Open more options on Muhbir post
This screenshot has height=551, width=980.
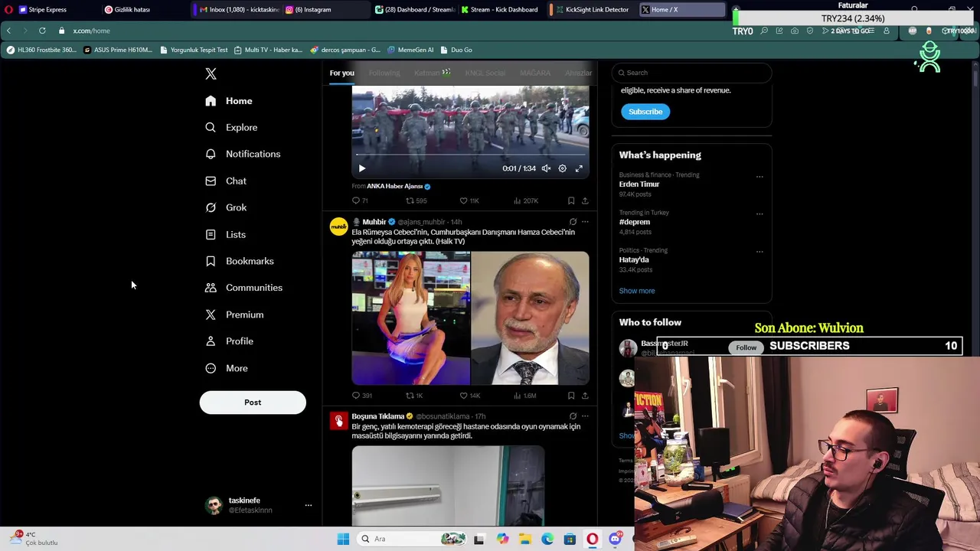click(x=585, y=222)
